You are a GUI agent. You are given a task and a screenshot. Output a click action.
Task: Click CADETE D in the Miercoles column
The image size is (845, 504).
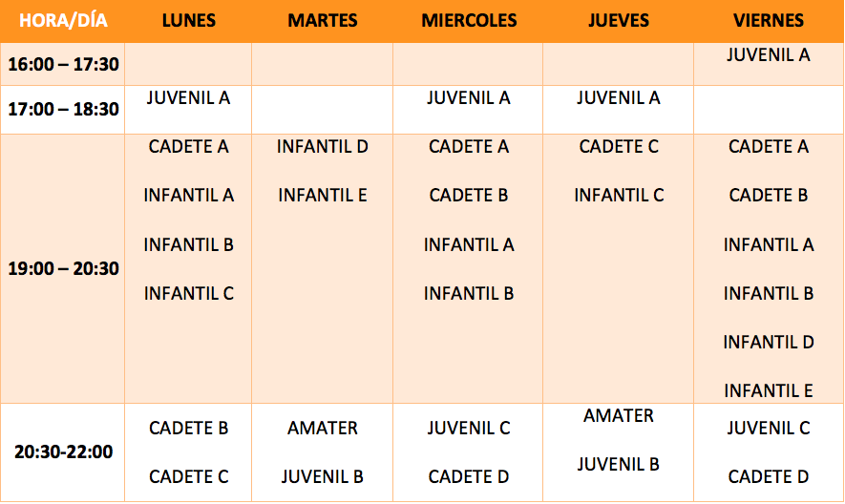[469, 476]
